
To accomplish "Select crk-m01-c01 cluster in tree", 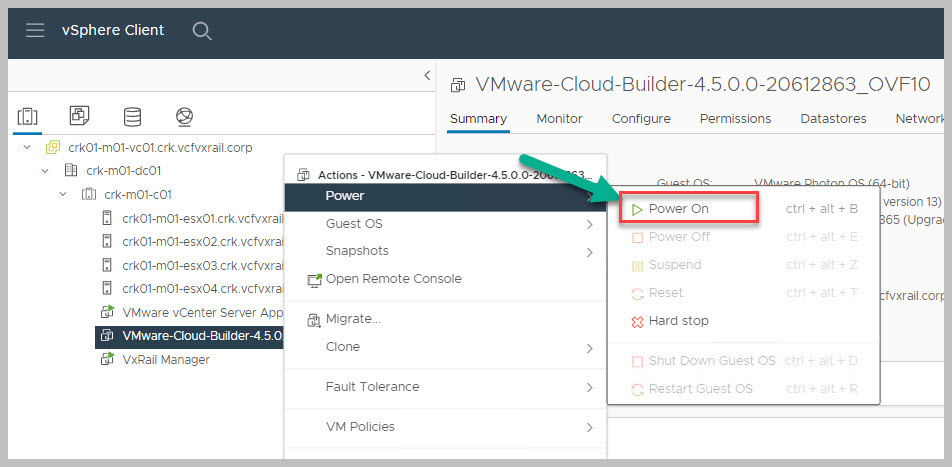I will tap(138, 194).
